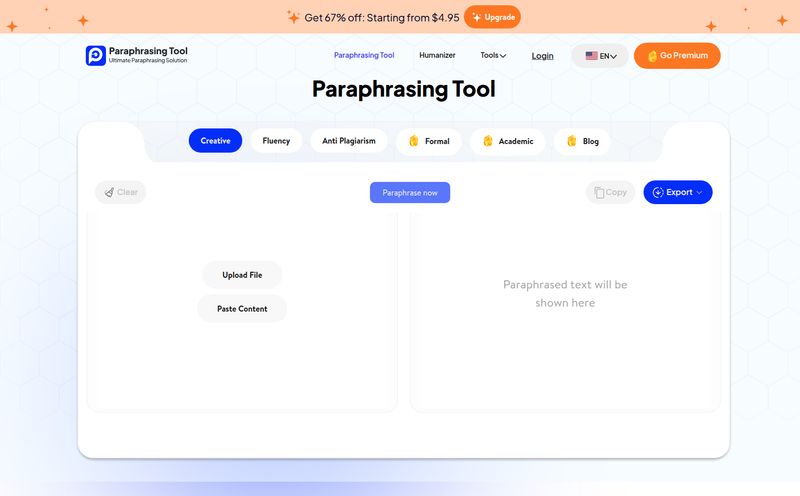Go to the Humanizer page
This screenshot has height=496, width=800.
click(437, 55)
